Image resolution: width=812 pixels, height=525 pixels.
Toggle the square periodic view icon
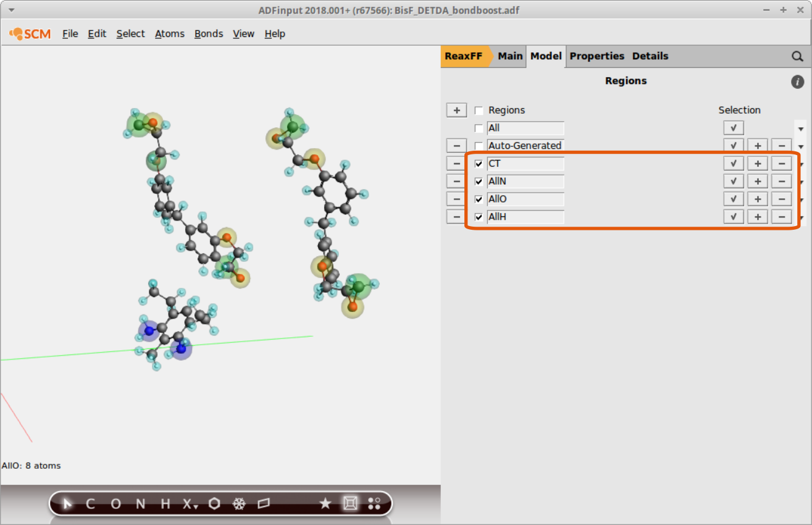(x=350, y=503)
